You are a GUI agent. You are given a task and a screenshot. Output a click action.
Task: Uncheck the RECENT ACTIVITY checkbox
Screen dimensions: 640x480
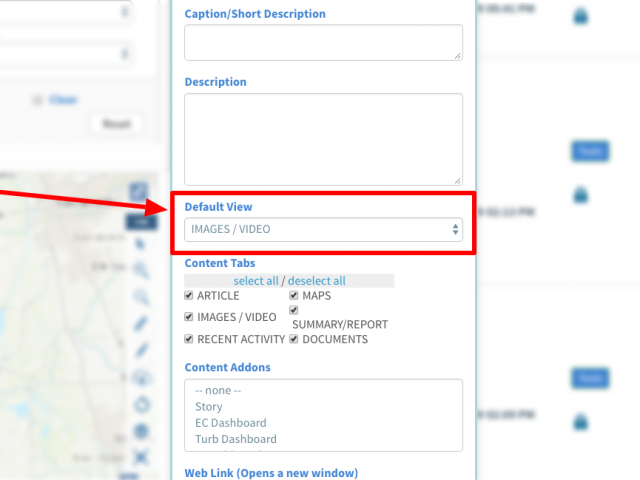pyautogui.click(x=189, y=339)
